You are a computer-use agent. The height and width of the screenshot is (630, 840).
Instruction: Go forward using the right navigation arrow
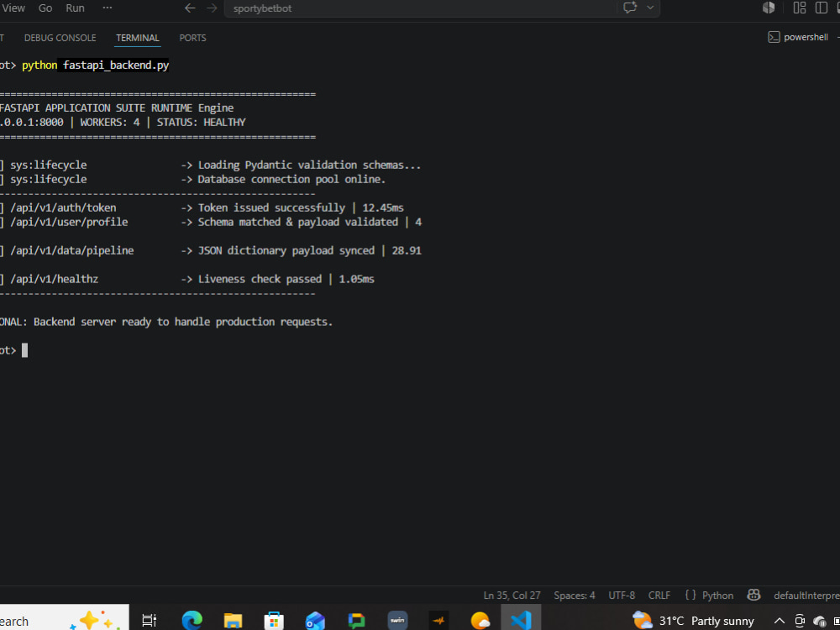tap(212, 8)
